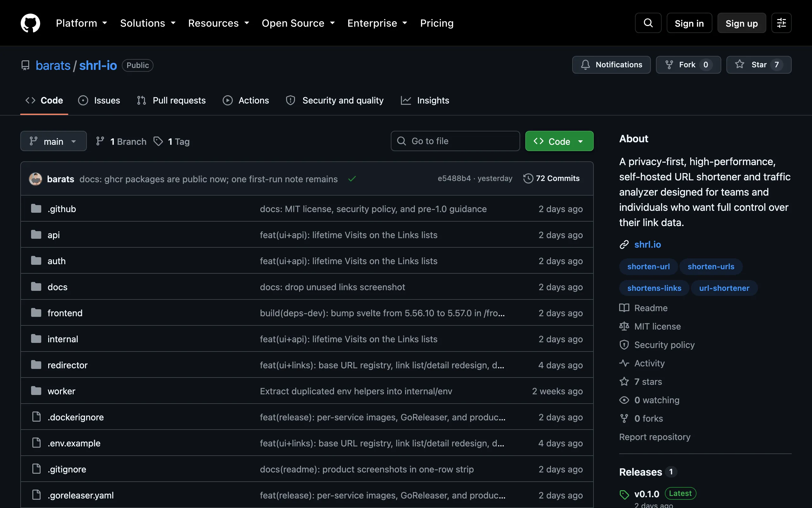The width and height of the screenshot is (812, 508).
Task: Open the barats owner link
Action: [x=53, y=65]
